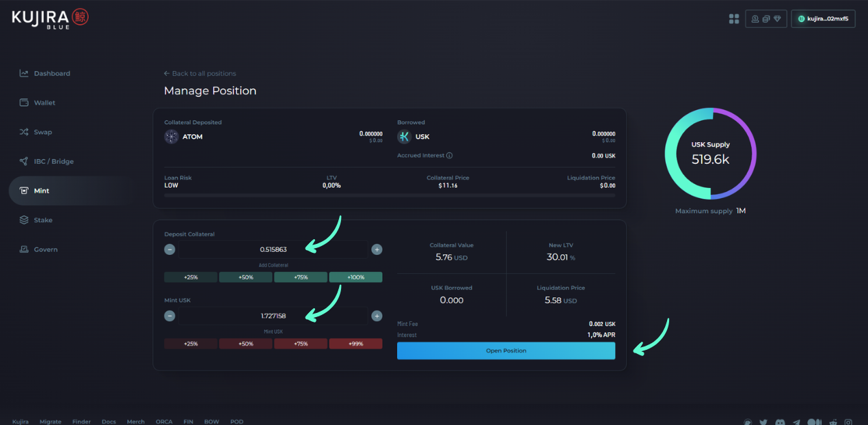
Task: Click the New LTV value 30.01
Action: pos(560,258)
